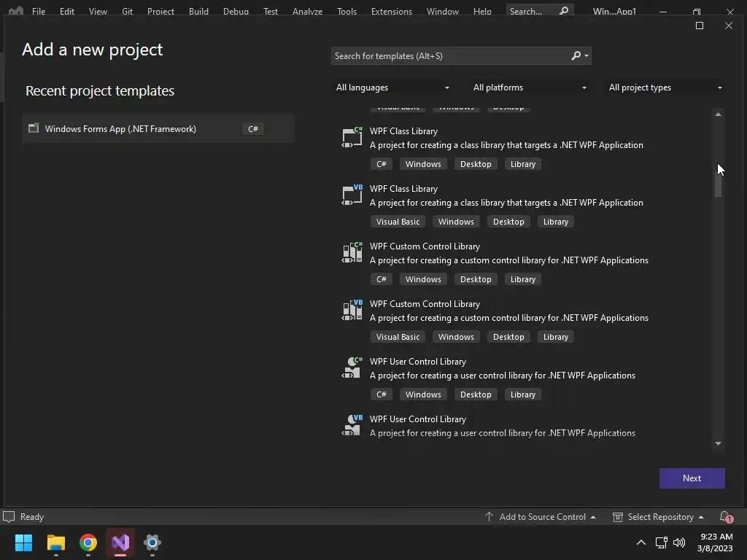Click Library tag under C# WPF Custom Control Library
This screenshot has width=747, height=560.
tap(522, 279)
